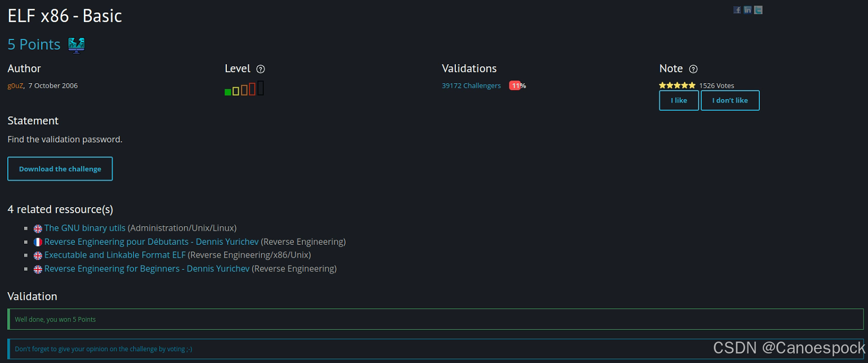Click the UK flag next to GNU binary utils
Viewport: 868px width, 363px height.
[x=38, y=228]
